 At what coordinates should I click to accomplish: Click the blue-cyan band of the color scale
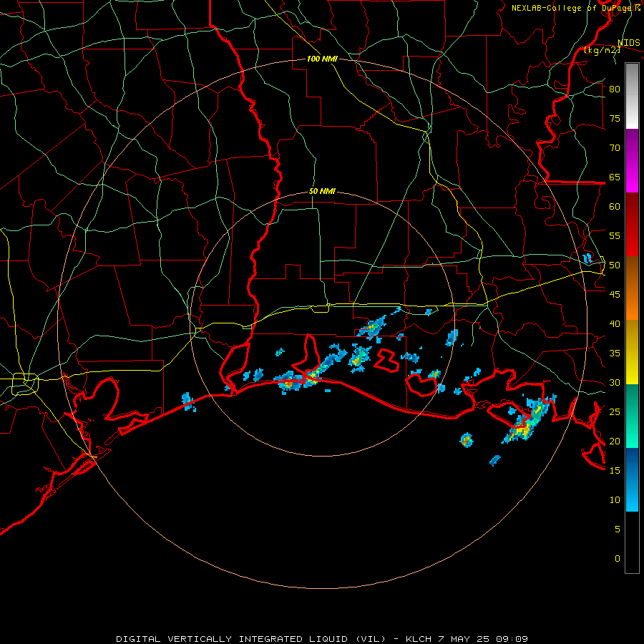632,479
